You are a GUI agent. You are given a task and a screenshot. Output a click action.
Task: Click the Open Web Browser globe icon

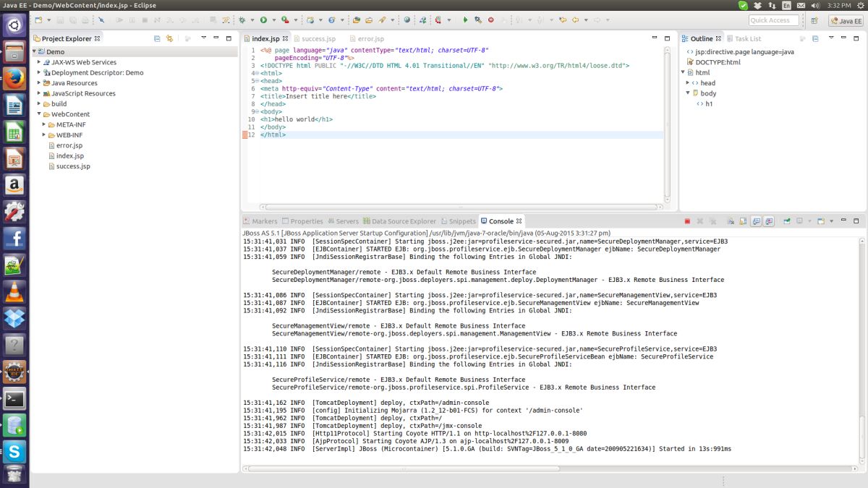(x=407, y=20)
